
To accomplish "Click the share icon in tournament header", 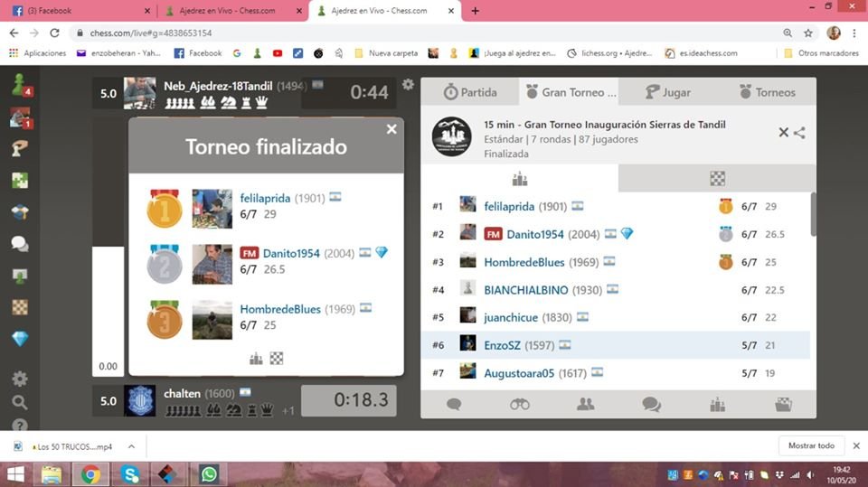I will (799, 133).
